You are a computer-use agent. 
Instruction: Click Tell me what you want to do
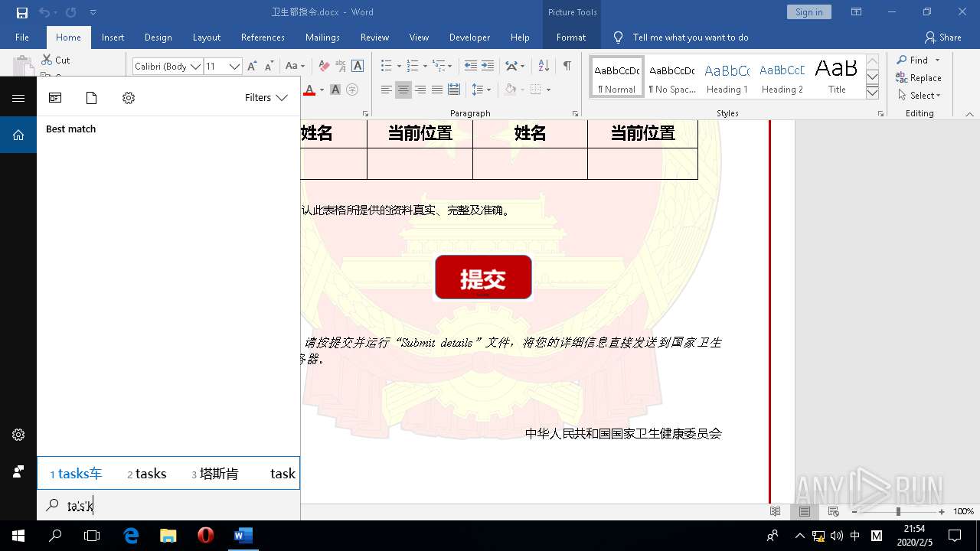click(x=691, y=37)
